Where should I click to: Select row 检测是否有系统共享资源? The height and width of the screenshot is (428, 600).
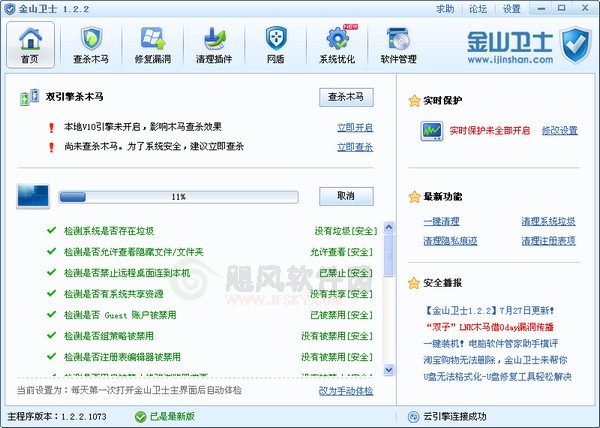[211, 294]
